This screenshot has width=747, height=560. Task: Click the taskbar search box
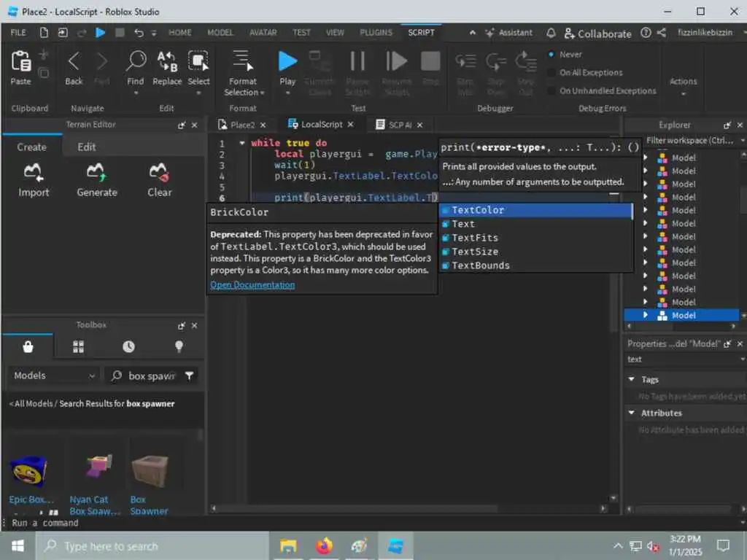tap(152, 545)
